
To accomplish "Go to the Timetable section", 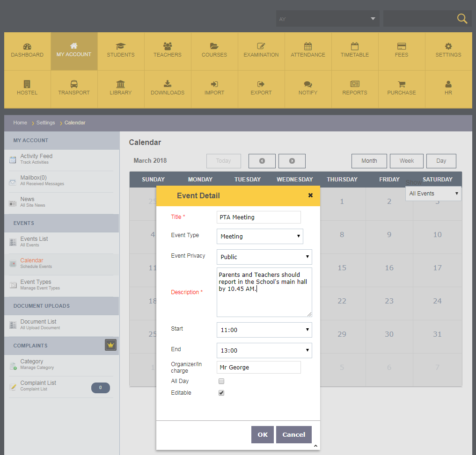I will tap(354, 51).
